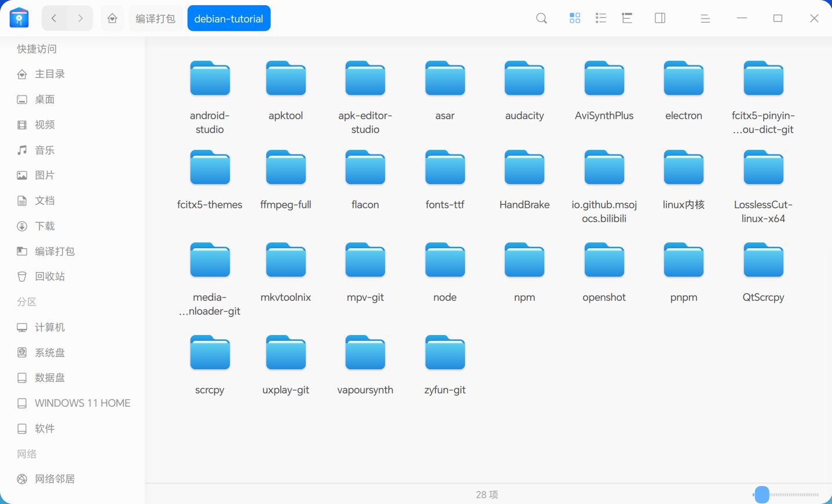Open the search icon in toolbar

541,19
